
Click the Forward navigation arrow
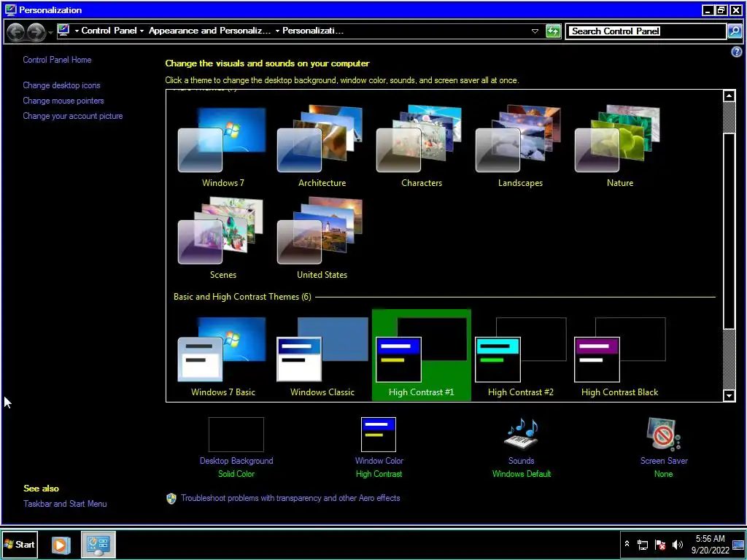coord(36,31)
